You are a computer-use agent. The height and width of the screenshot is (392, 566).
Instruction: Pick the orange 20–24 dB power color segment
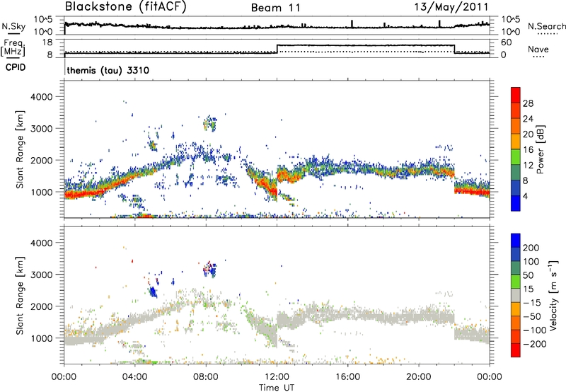[x=516, y=126]
